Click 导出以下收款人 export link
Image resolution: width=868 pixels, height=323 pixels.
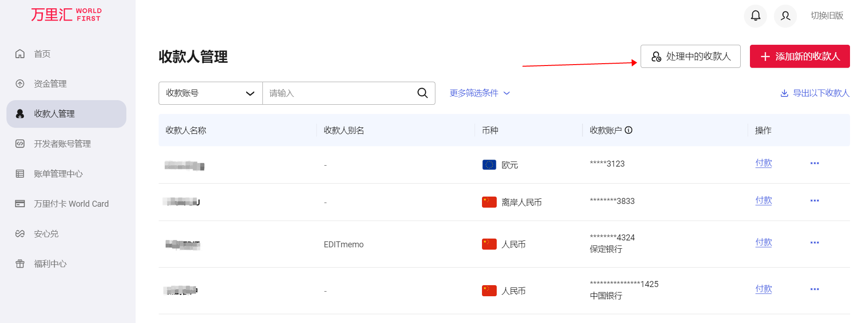click(x=815, y=93)
